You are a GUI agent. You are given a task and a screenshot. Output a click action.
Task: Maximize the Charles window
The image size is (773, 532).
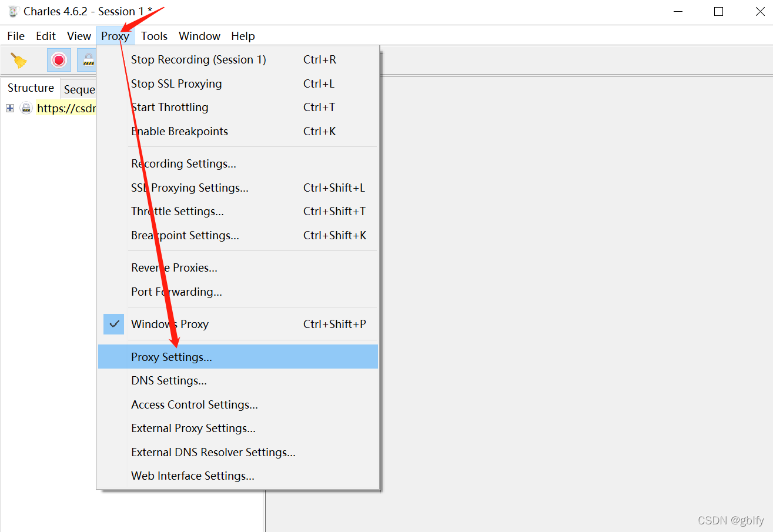[718, 12]
